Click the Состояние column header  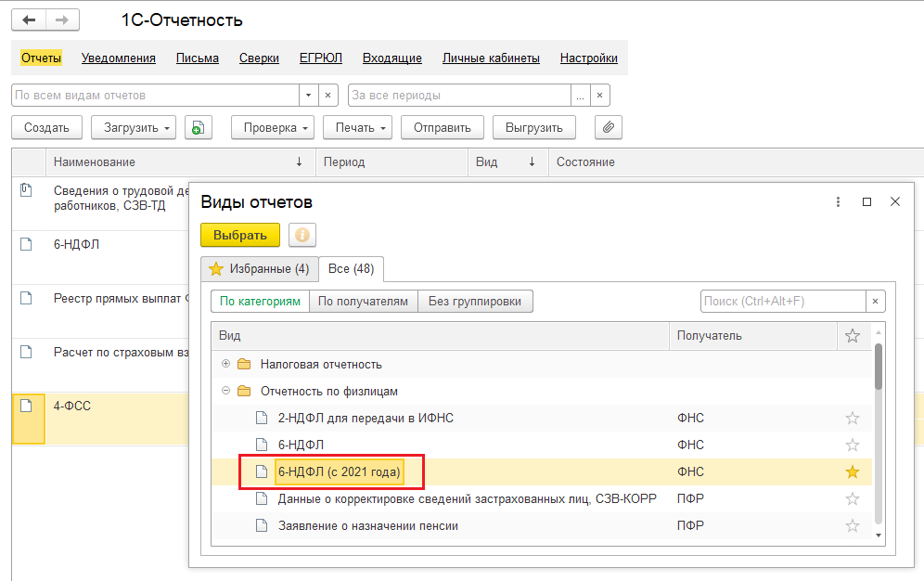coord(736,162)
